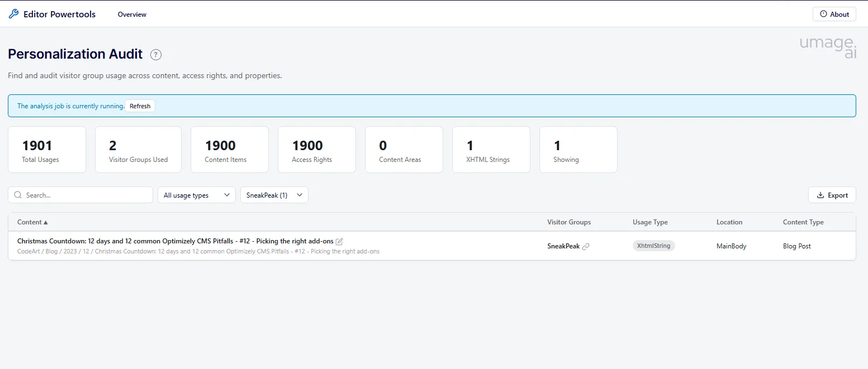Viewport: 868px width, 369px height.
Task: Open the Personalization Audit help icon
Action: [156, 55]
